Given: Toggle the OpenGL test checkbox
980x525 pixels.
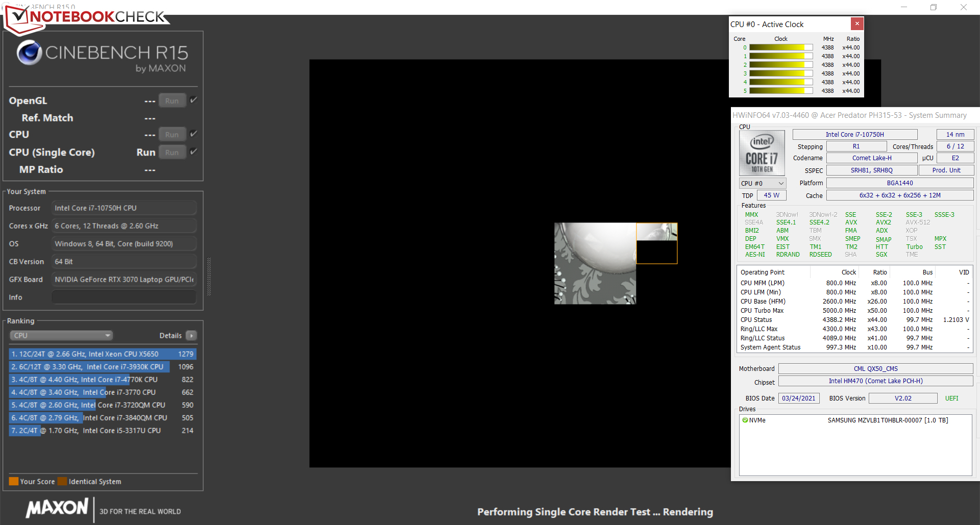Looking at the screenshot, I should (x=193, y=100).
